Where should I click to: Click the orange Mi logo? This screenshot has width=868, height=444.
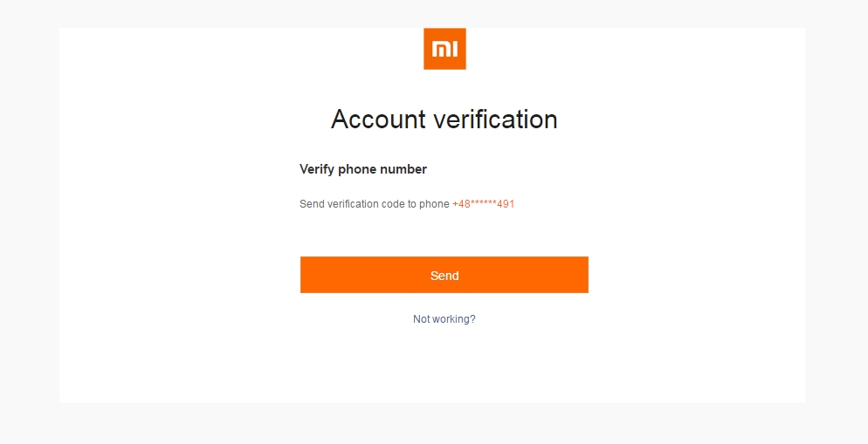[x=444, y=49]
